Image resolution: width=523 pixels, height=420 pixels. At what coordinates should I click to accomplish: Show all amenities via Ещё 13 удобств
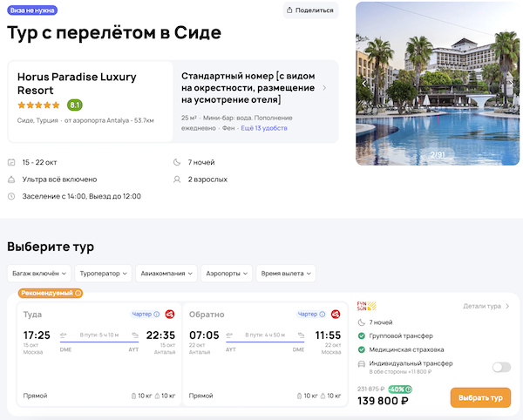(x=264, y=128)
